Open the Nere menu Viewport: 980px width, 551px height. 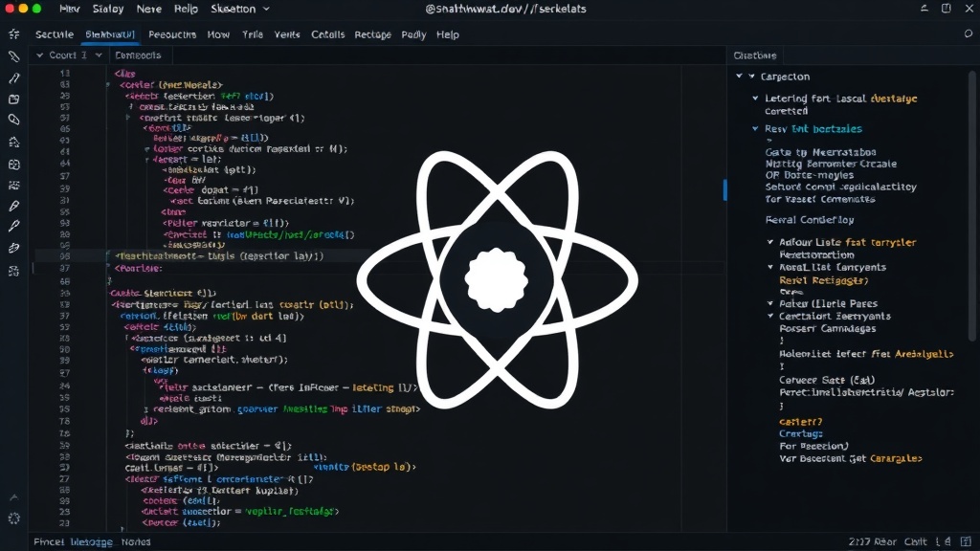pyautogui.click(x=148, y=9)
